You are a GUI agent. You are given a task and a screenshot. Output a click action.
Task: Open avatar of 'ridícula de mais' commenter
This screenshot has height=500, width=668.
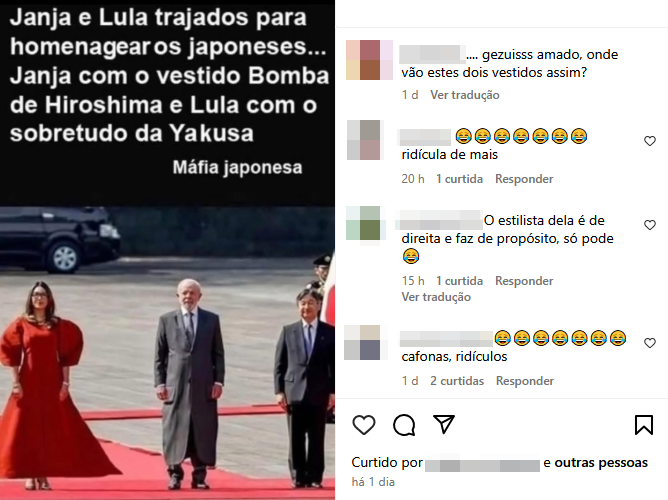click(364, 140)
